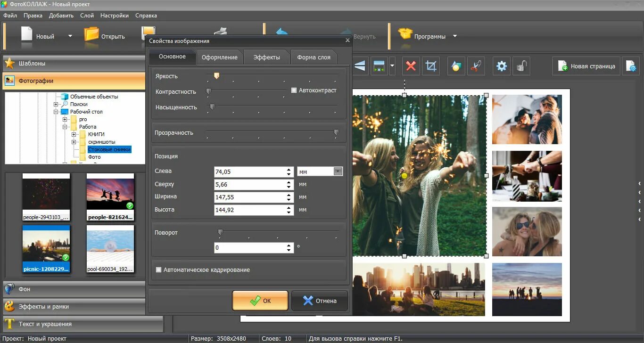Switch to the Форма слоя tab

click(x=314, y=57)
